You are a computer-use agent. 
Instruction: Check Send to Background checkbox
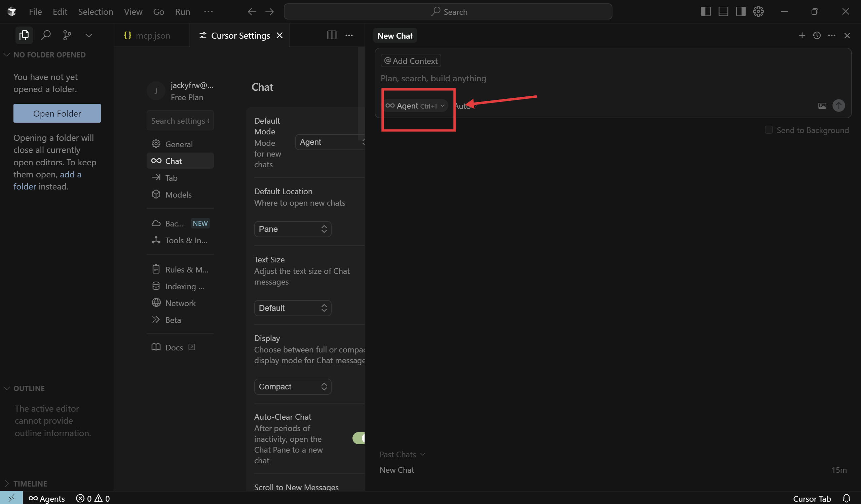click(x=769, y=130)
